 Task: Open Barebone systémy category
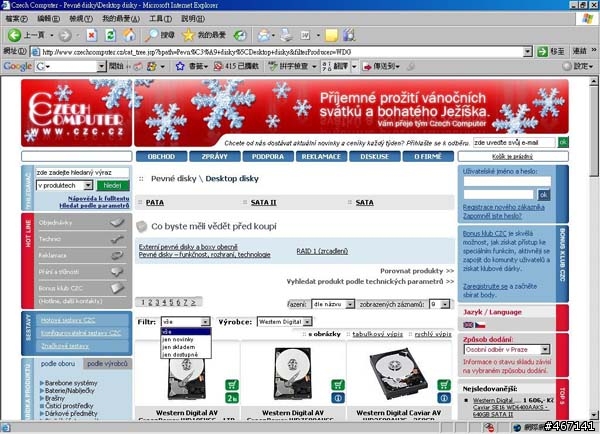[71, 383]
